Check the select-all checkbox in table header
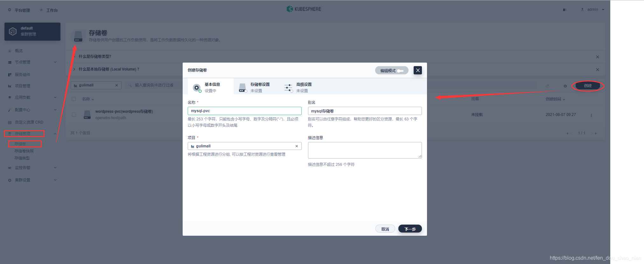 pyautogui.click(x=74, y=99)
